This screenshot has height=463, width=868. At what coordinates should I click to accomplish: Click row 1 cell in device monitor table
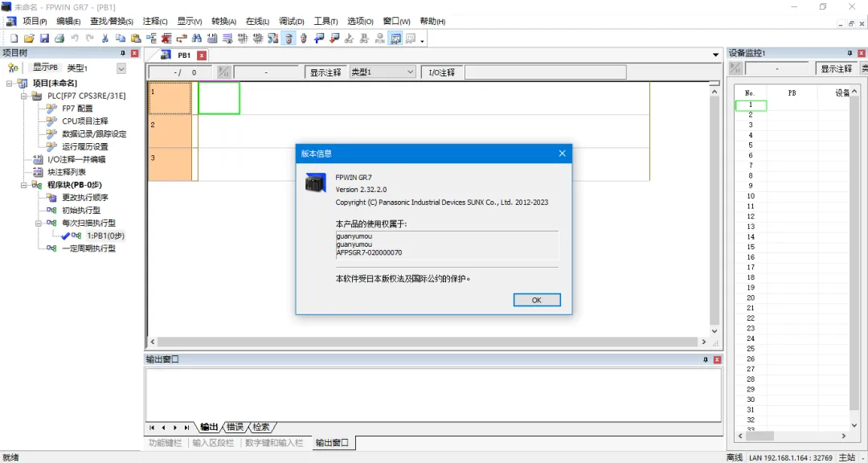[x=751, y=105]
